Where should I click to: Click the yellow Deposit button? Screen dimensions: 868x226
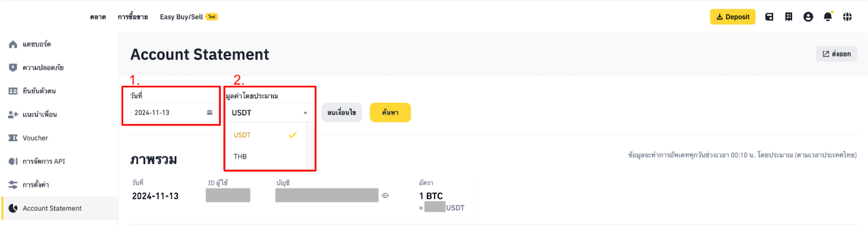(x=732, y=17)
